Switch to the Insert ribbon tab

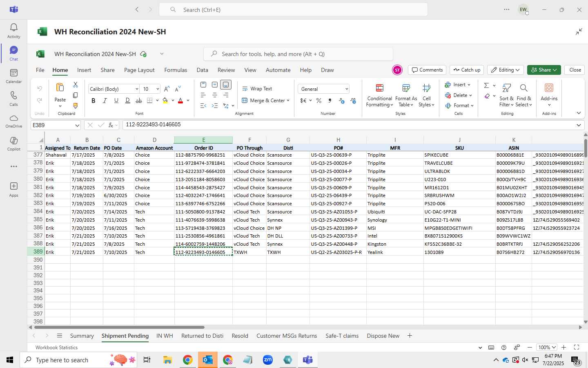(84, 70)
